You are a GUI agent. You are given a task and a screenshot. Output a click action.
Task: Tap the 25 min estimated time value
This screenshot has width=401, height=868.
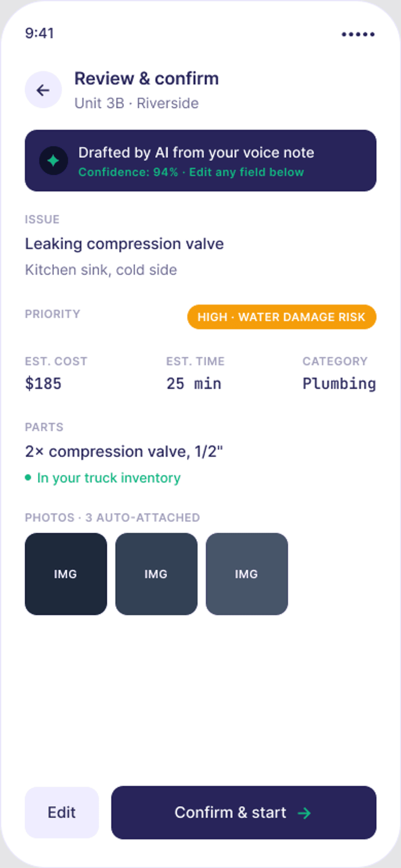tap(194, 384)
